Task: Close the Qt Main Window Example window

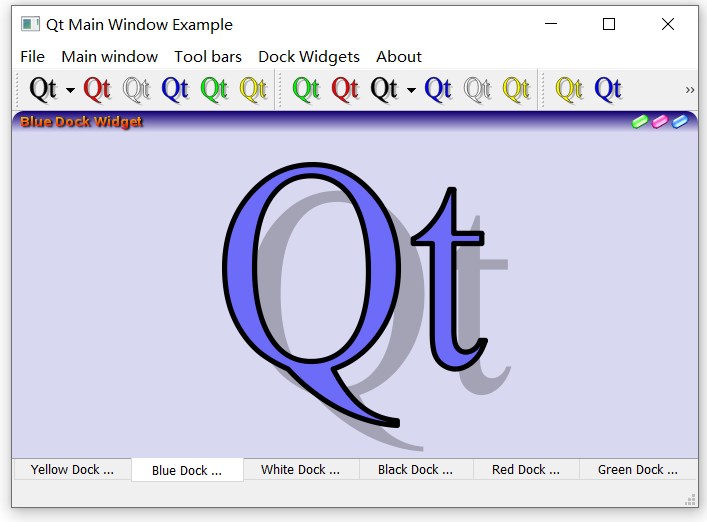Action: pos(668,24)
